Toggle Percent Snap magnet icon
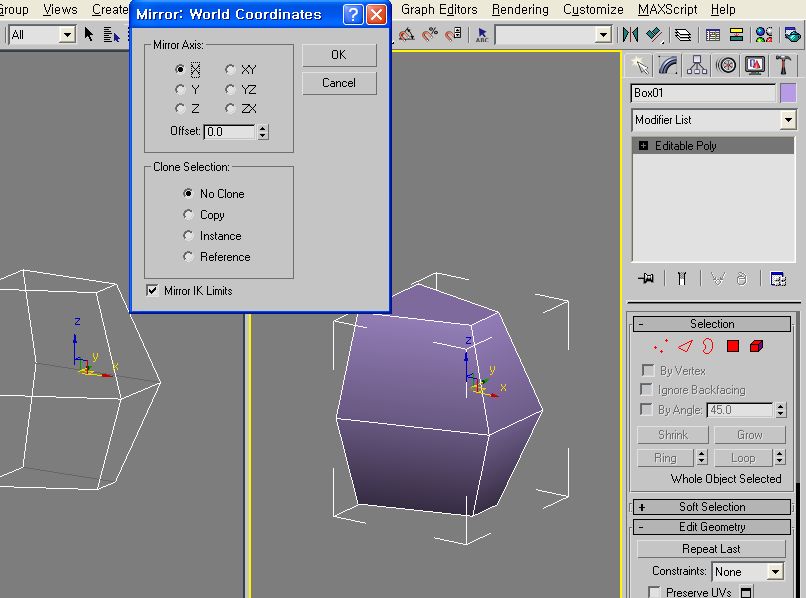Viewport: 806px width, 598px height. [x=430, y=34]
